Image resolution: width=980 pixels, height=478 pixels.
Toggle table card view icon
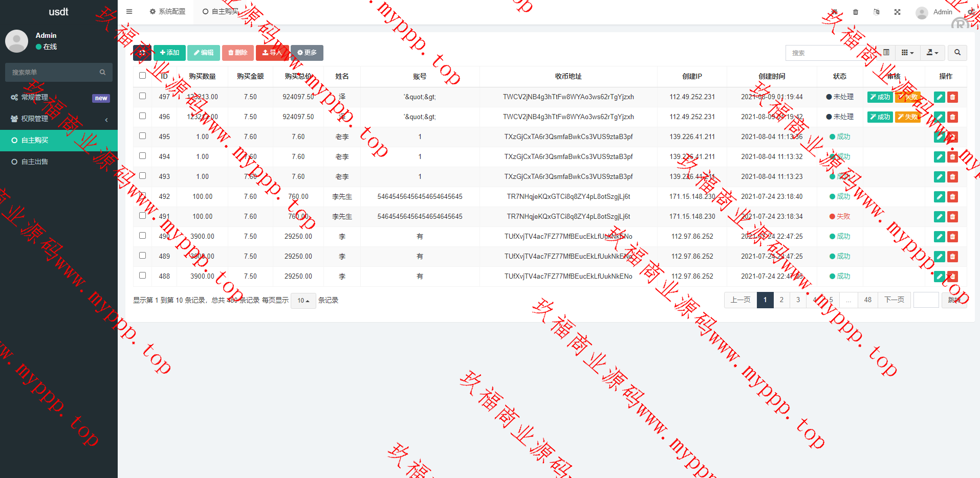[x=886, y=53]
